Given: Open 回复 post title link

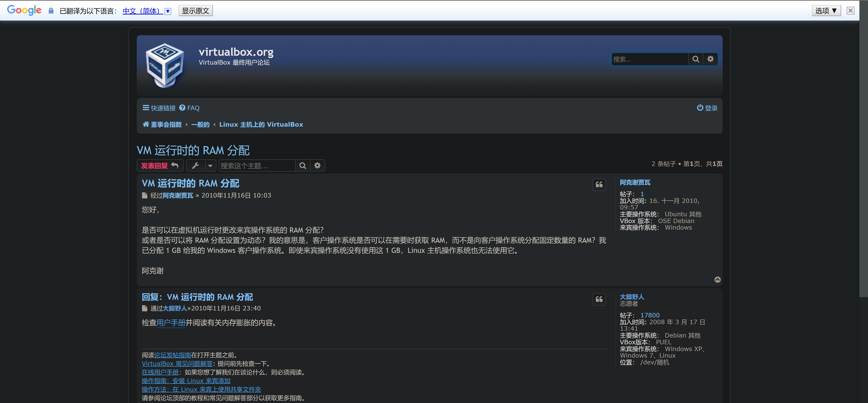Looking at the screenshot, I should 197,297.
